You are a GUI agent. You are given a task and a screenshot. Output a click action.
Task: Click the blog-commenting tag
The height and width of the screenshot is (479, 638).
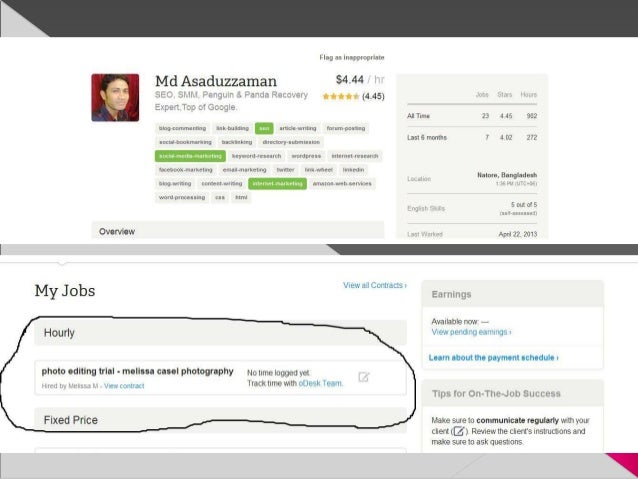(x=182, y=128)
